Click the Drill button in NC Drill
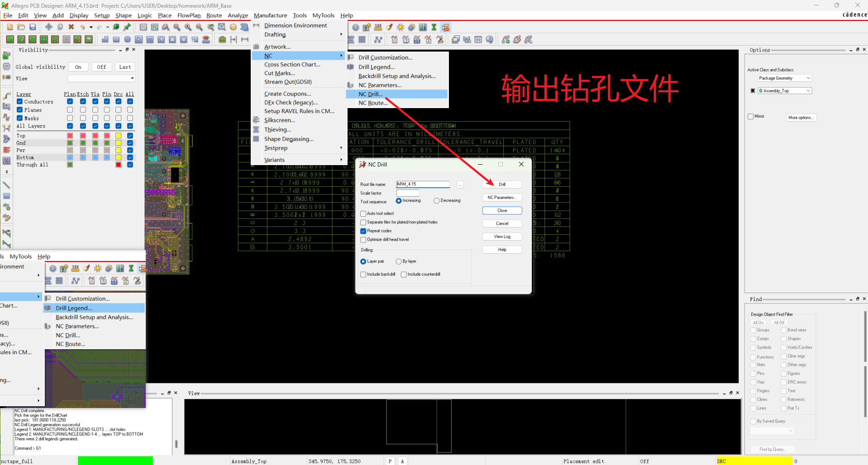868x465 pixels. (x=502, y=185)
